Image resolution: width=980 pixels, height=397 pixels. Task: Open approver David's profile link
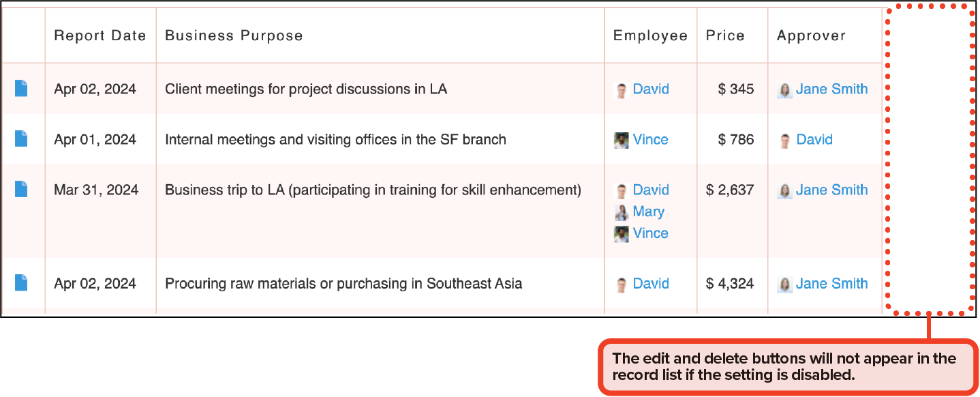tap(814, 139)
